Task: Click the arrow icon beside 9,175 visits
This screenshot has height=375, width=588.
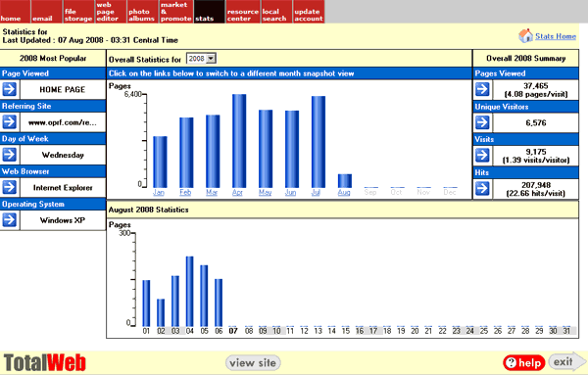Action: tap(482, 155)
